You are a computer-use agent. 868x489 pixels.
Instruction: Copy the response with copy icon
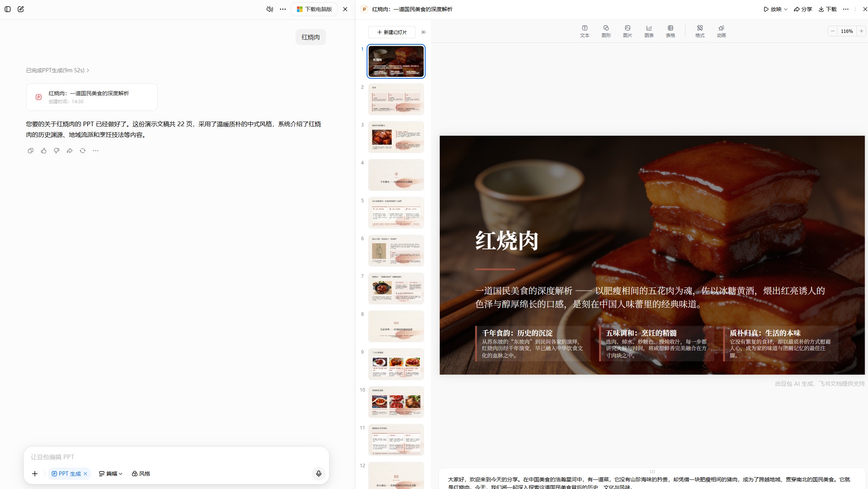tap(31, 151)
